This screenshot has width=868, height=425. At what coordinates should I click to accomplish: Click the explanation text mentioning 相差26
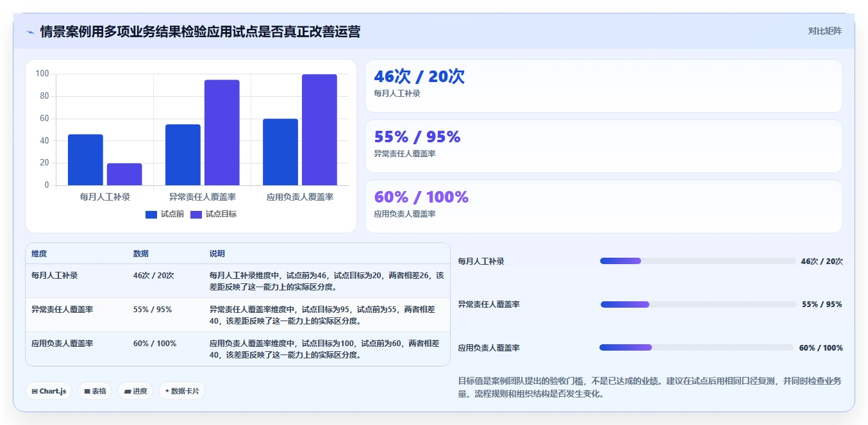[x=326, y=281]
